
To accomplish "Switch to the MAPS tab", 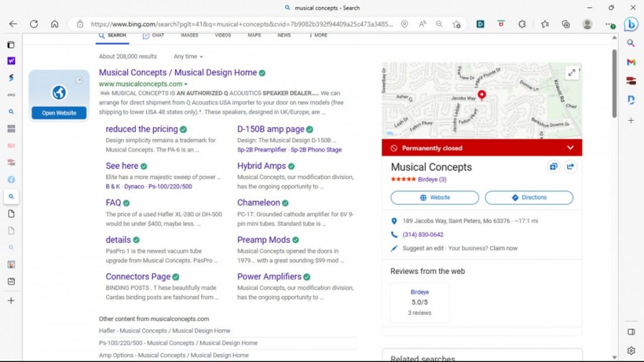I will pos(254,35).
